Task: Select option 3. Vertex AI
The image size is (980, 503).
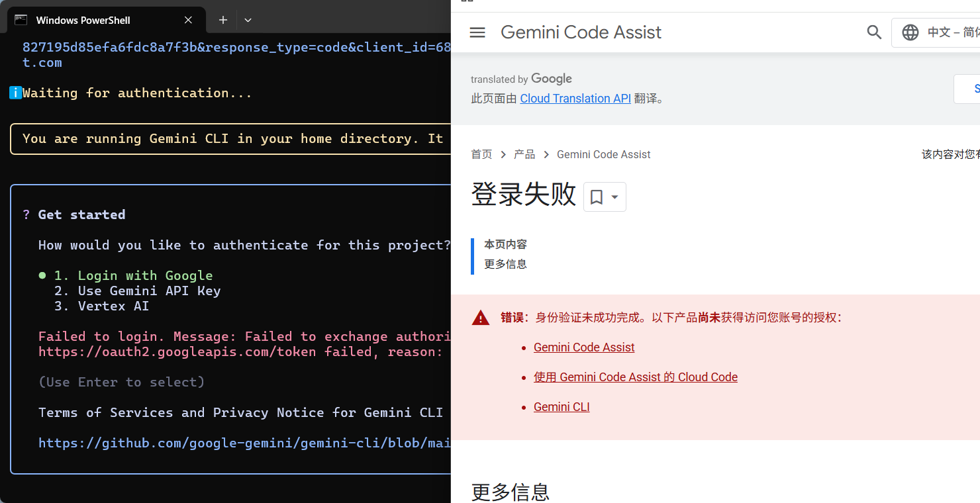Action: [x=101, y=306]
